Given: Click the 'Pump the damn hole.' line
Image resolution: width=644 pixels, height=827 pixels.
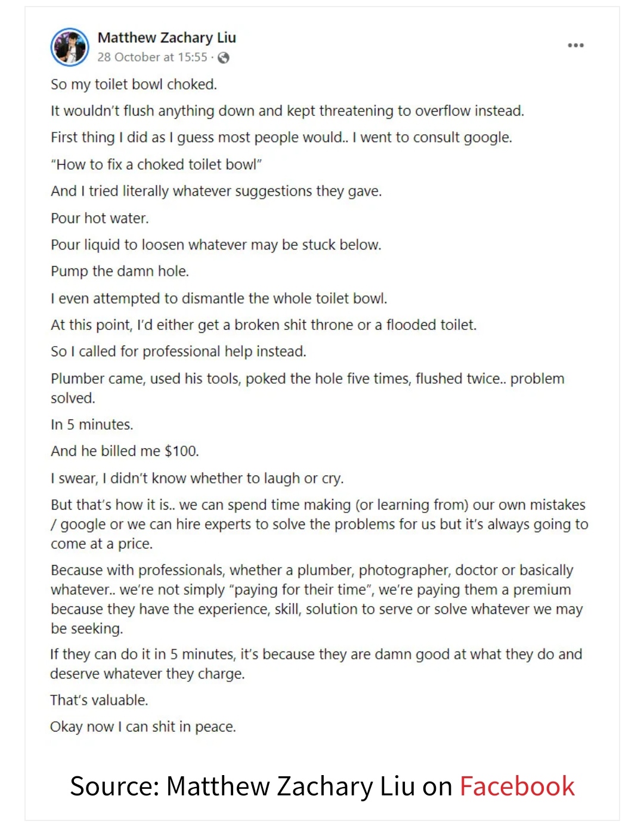Looking at the screenshot, I should pyautogui.click(x=119, y=271).
